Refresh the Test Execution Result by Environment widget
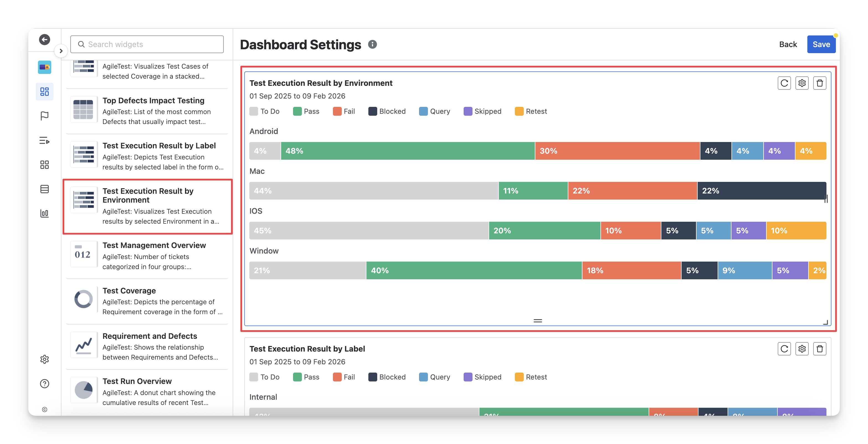The height and width of the screenshot is (444, 868). pyautogui.click(x=784, y=83)
